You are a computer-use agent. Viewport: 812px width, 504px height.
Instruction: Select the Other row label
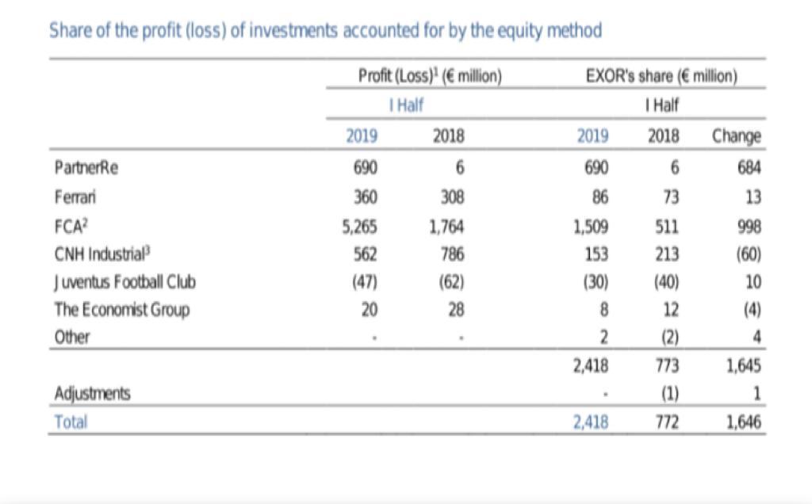[71, 337]
